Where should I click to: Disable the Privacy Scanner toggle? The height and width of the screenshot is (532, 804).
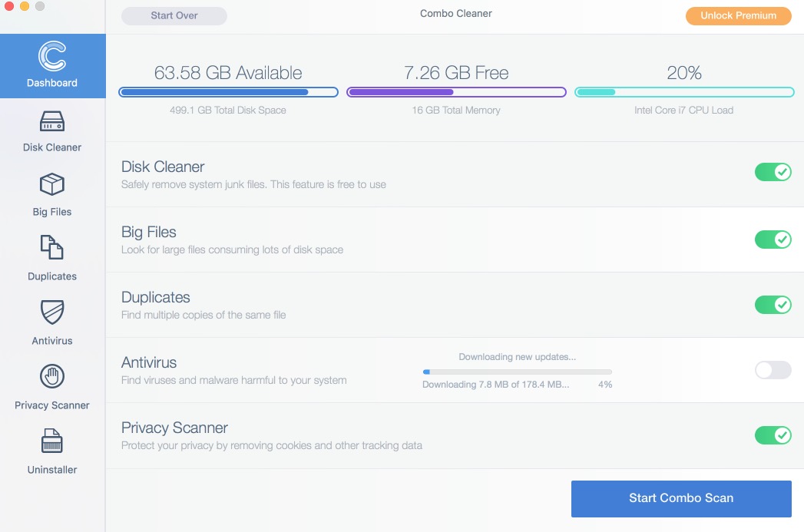tap(773, 436)
